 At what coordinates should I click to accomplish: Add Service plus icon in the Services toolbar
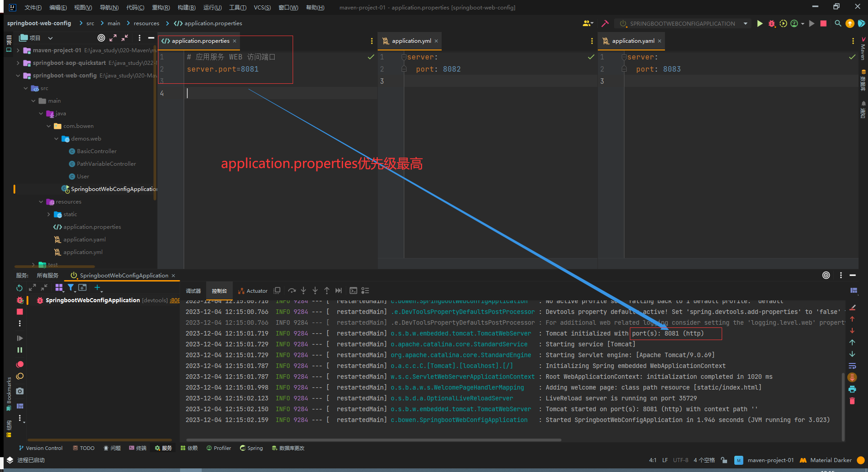[98, 287]
